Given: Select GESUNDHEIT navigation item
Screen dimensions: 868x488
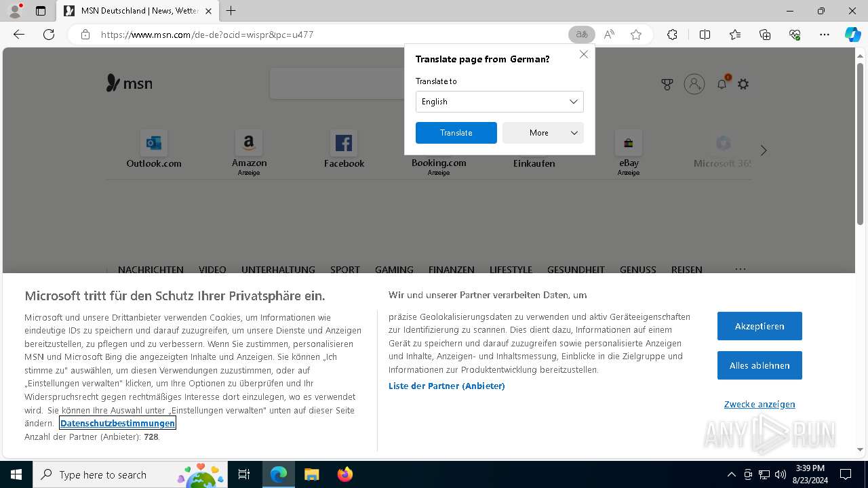Looking at the screenshot, I should click(x=576, y=269).
